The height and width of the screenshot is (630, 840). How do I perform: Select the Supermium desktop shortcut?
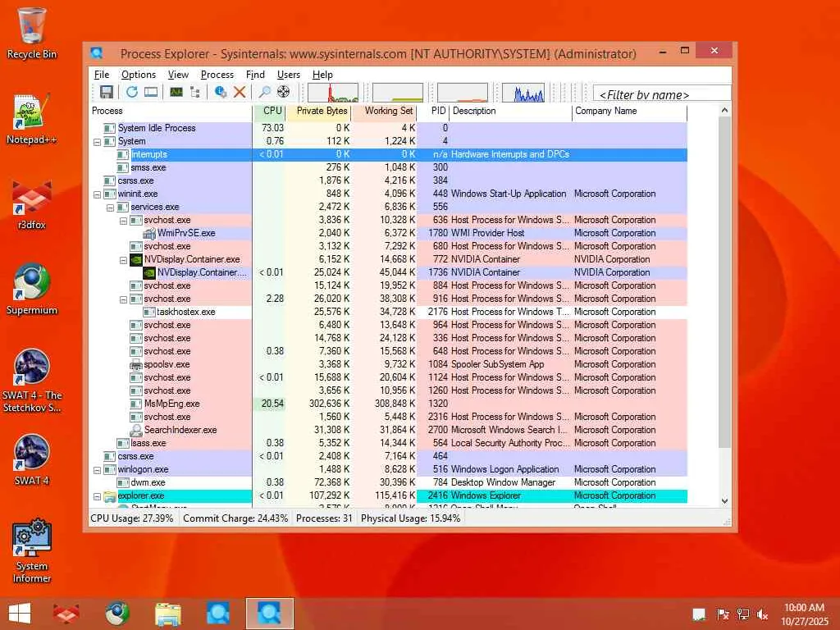pyautogui.click(x=32, y=290)
